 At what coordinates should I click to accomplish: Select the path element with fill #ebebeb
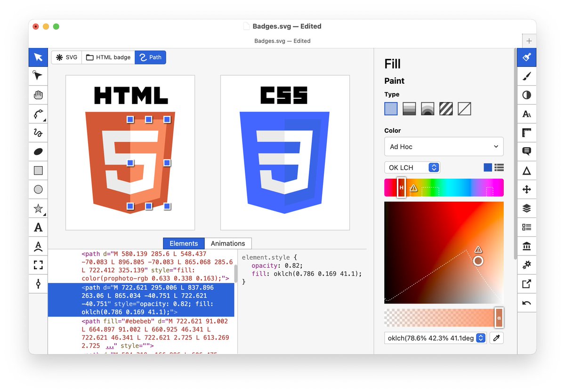141,333
